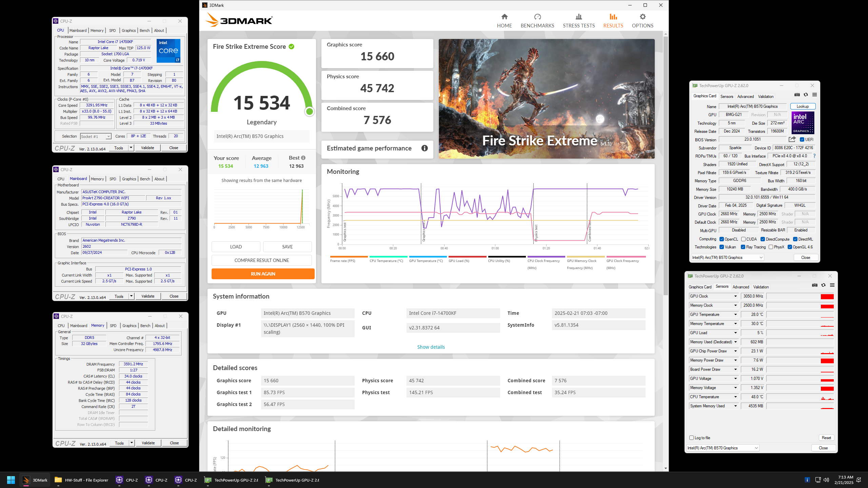Toggle the DirectML checkbox

tap(795, 239)
